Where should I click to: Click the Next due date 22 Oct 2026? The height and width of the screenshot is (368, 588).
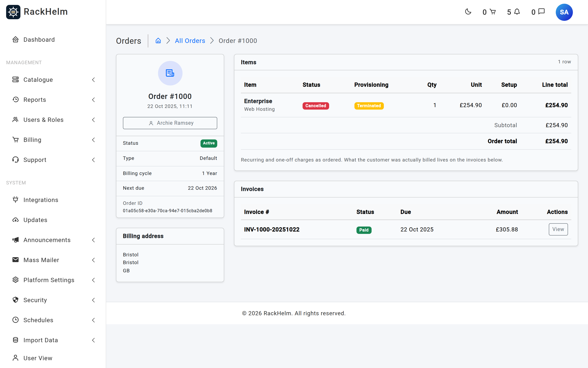202,188
